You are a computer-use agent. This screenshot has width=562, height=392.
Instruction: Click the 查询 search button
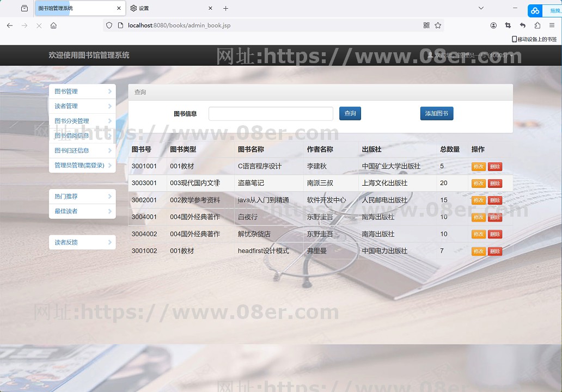(350, 114)
